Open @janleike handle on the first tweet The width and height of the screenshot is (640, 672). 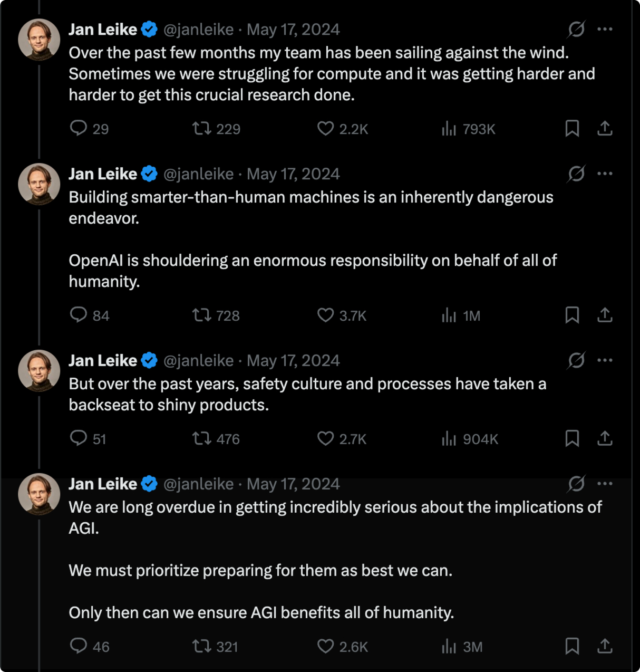198,30
